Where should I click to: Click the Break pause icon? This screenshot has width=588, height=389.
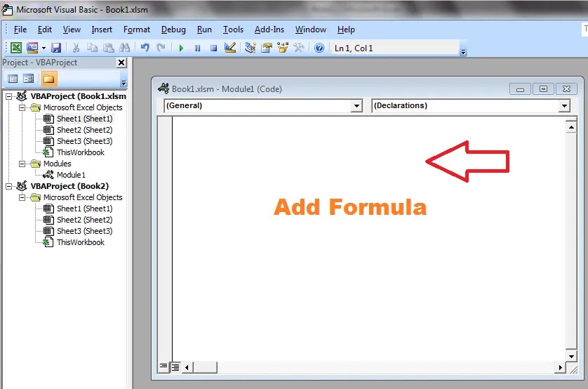click(197, 48)
